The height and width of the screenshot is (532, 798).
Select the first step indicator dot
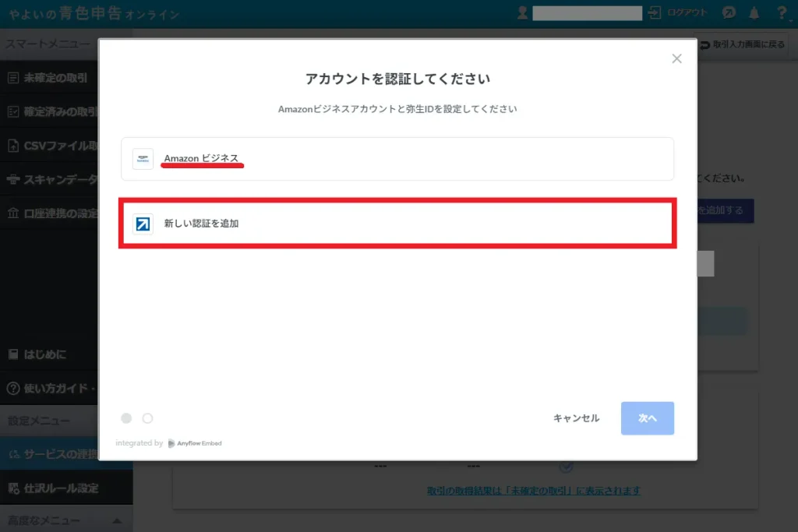[126, 418]
